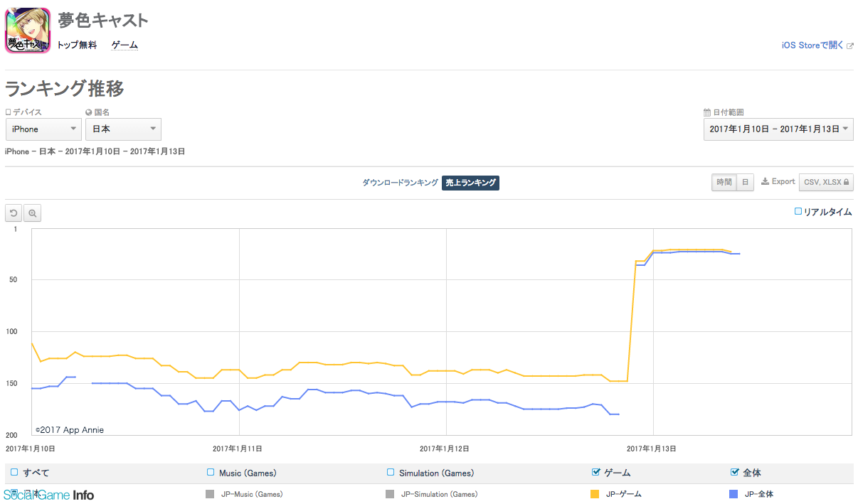This screenshot has height=504, width=858.
Task: Switch to the ダウンロードランキング tab
Action: pos(400,183)
